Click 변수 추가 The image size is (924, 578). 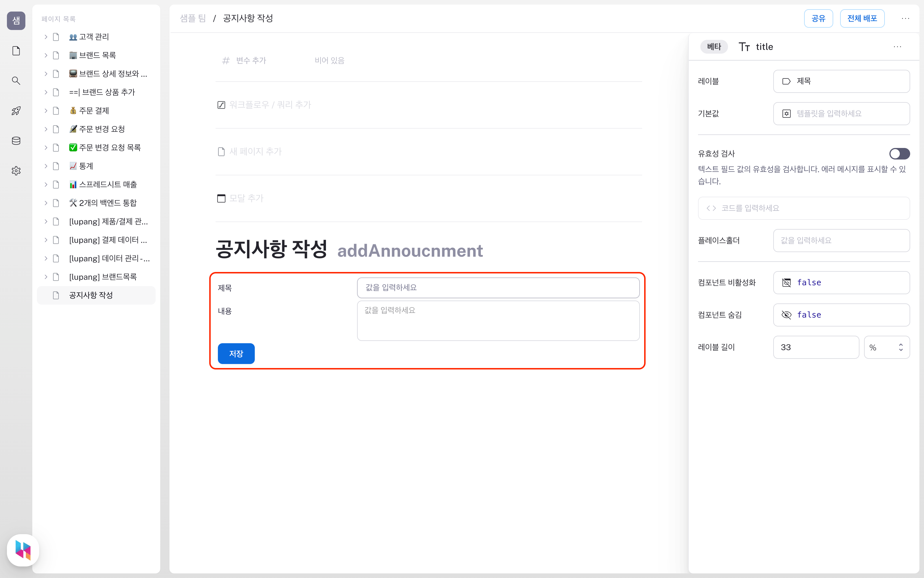251,60
